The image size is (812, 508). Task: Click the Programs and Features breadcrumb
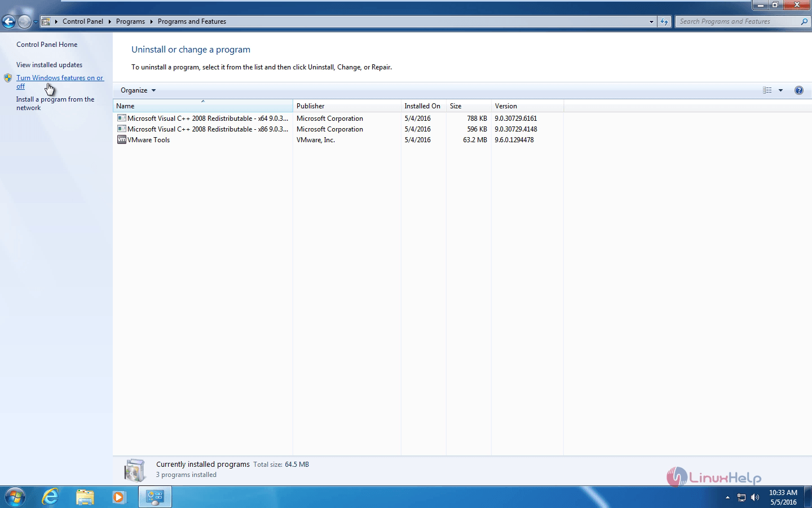(192, 21)
